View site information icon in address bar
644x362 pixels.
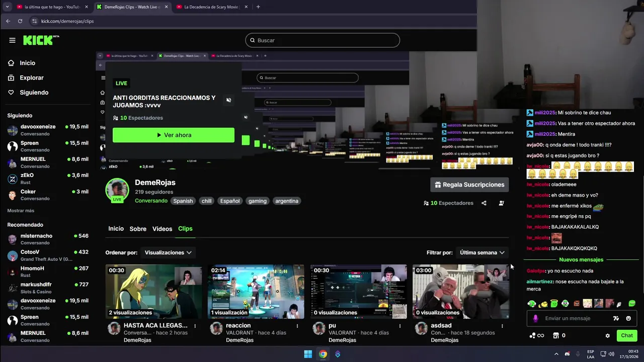click(34, 21)
